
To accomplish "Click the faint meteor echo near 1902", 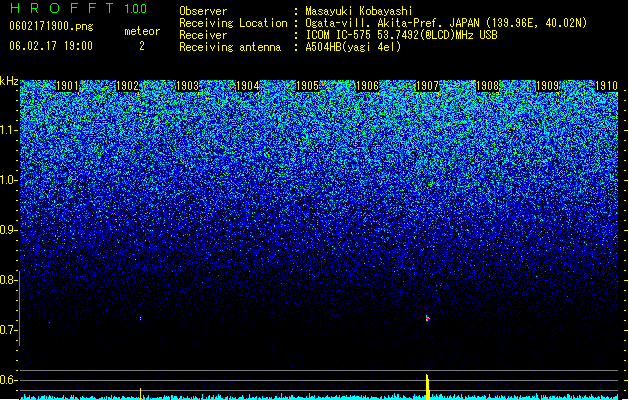I will 140,319.
